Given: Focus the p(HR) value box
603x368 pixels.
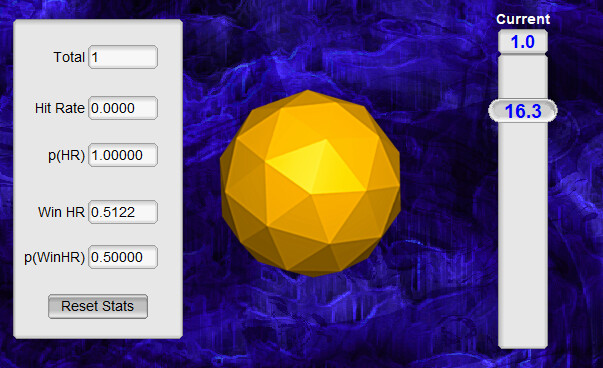Looking at the screenshot, I should 123,155.
